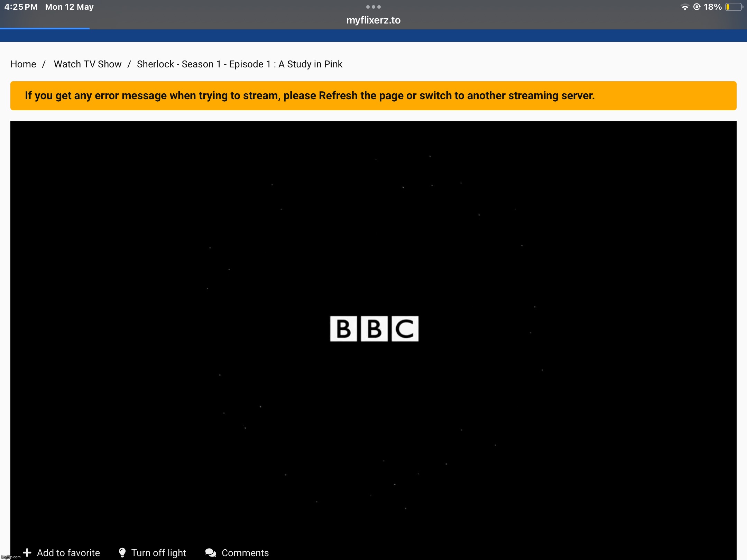Tap the myflixerz.to address bar
Viewport: 747px width, 560px height.
[373, 20]
